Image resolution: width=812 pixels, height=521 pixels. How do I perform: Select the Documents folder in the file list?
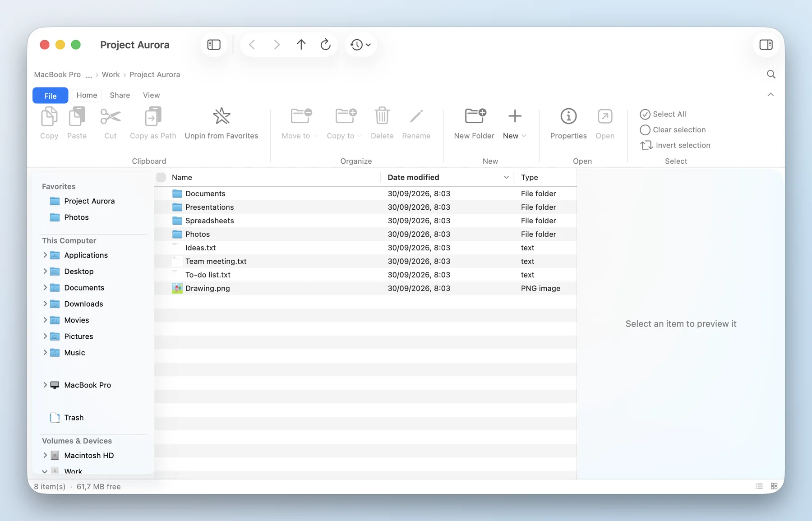click(x=365, y=194)
